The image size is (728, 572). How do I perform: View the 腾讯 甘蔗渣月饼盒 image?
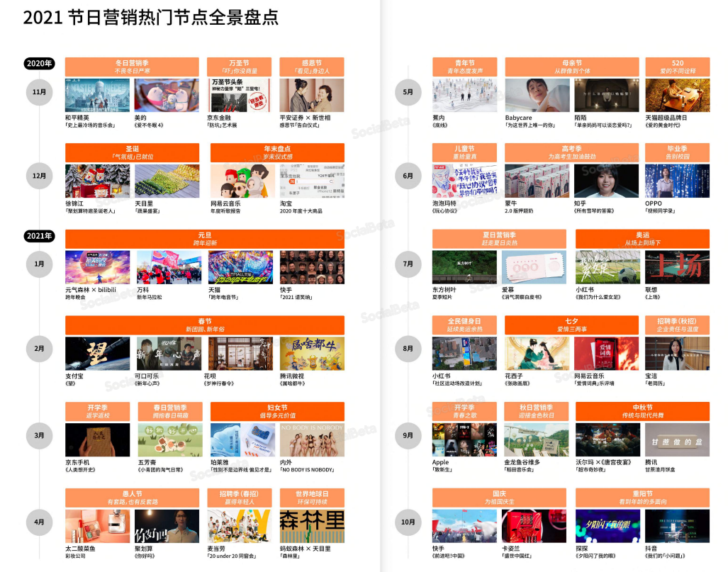[678, 440]
